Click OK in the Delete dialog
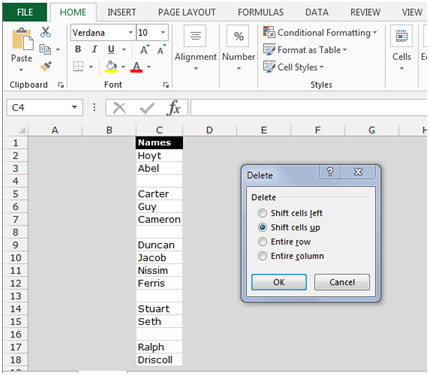The height and width of the screenshot is (375, 429). click(x=279, y=282)
